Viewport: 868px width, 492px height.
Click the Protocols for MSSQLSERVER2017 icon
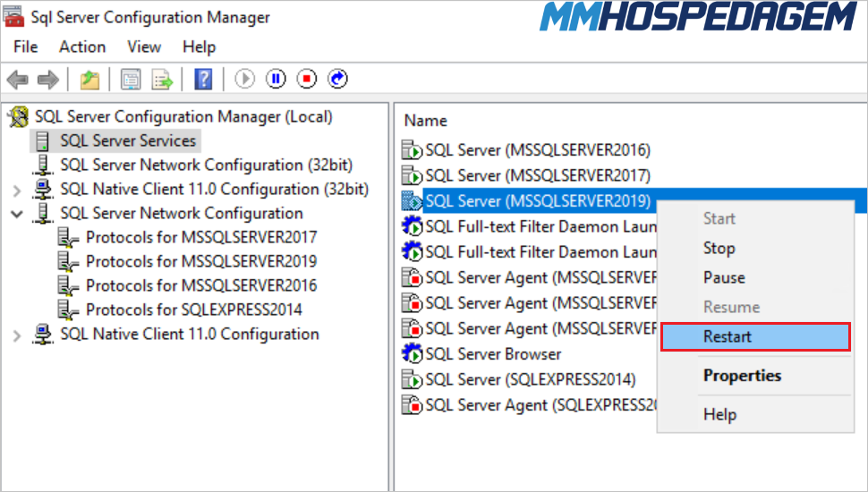pos(68,237)
